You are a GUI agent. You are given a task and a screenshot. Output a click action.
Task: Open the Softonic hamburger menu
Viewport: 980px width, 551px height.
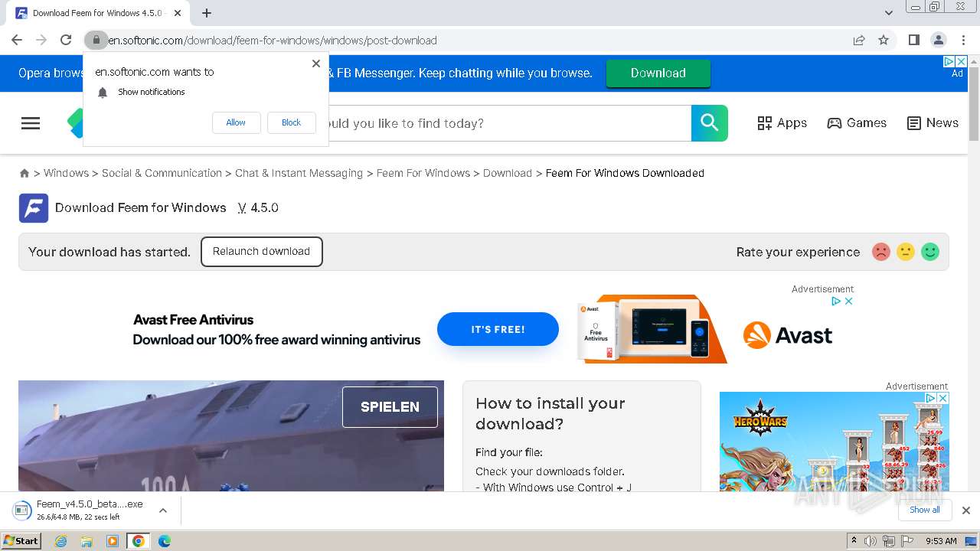pos(31,123)
